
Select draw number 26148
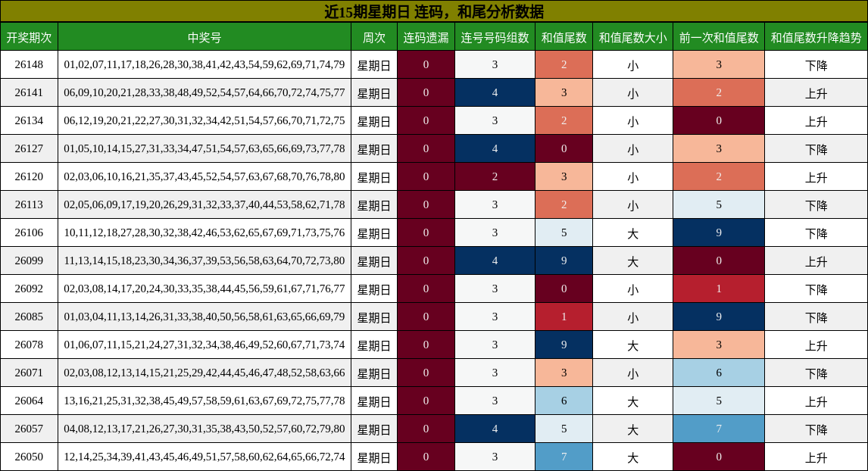(29, 65)
